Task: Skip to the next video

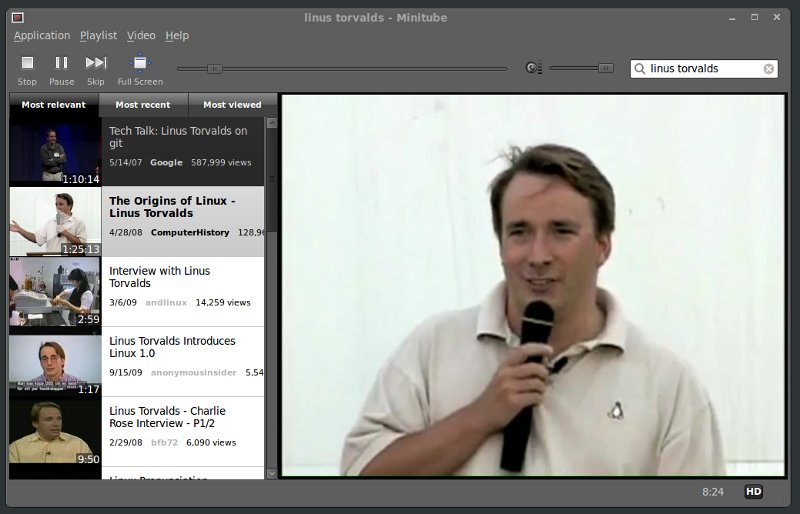Action: pyautogui.click(x=95, y=64)
